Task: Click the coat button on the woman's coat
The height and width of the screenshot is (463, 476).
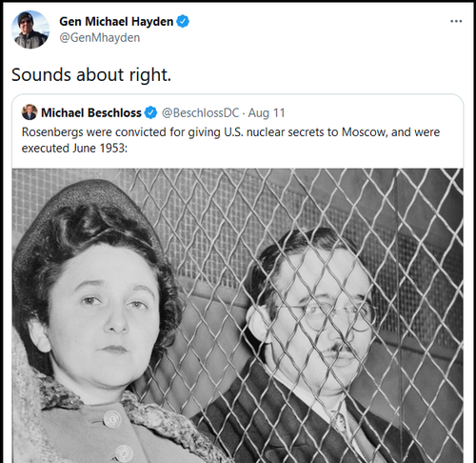Action: pos(112,419)
